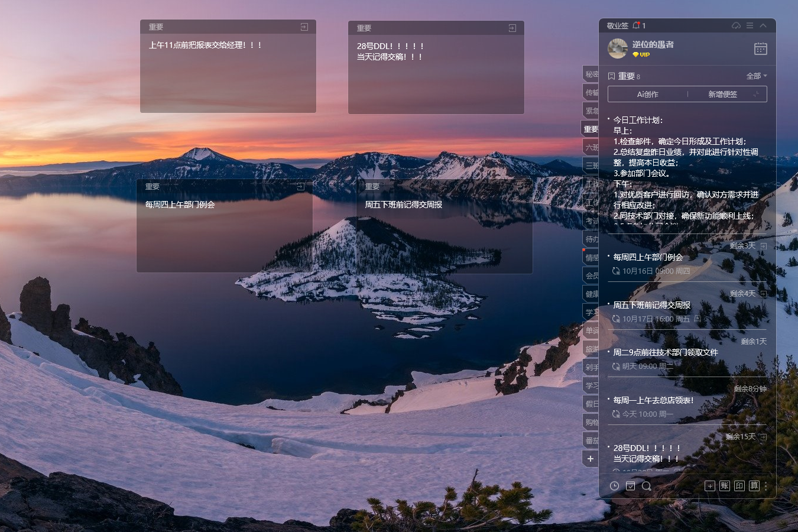
Task: Switch to the 待办 category tab
Action: tap(591, 239)
